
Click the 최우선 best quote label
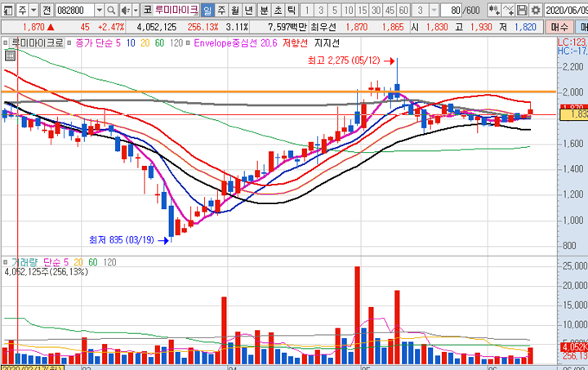coord(323,28)
